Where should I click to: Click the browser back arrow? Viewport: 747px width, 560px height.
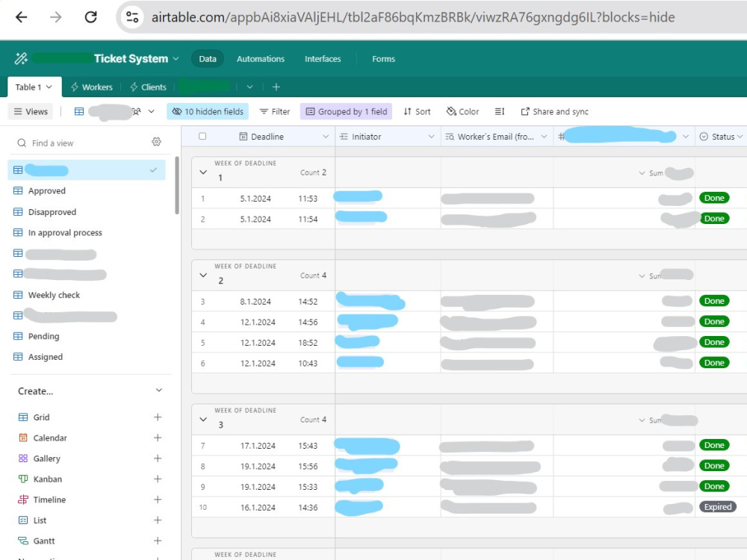(x=22, y=18)
